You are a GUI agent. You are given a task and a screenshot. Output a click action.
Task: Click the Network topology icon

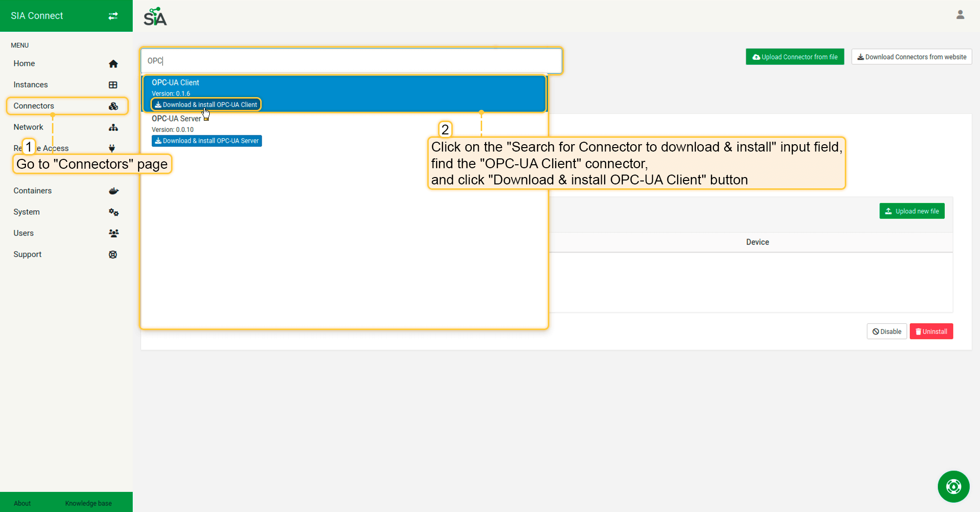click(x=113, y=128)
